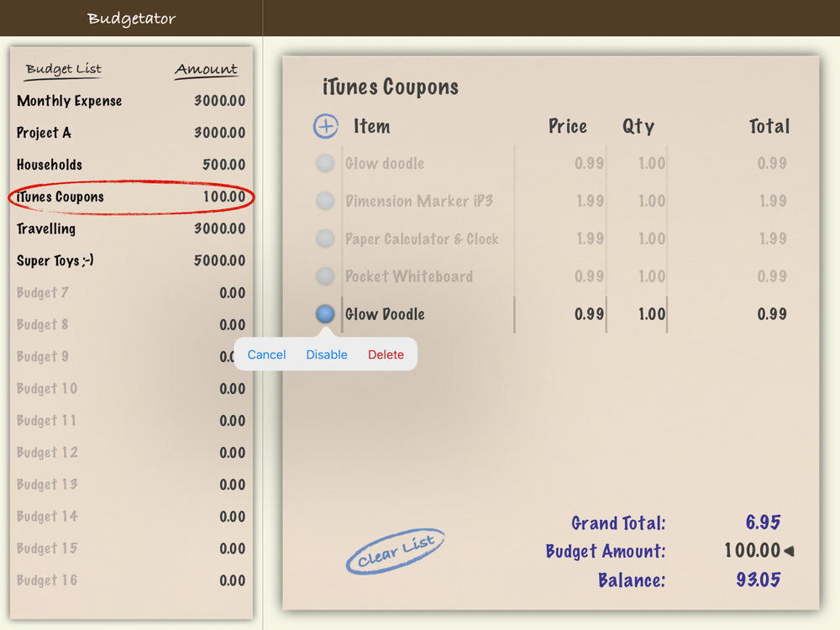
Task: Click the Budget Amount value 100.00
Action: coord(752,551)
